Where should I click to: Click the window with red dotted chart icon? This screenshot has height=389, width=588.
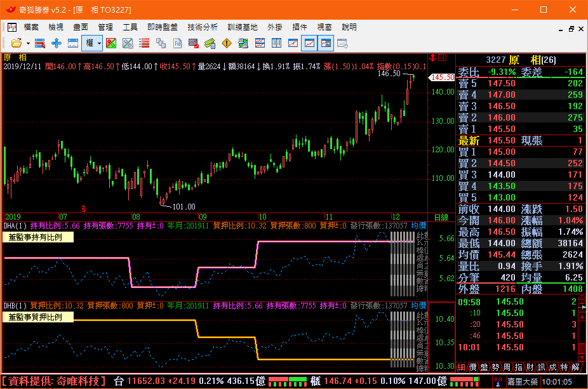(293, 44)
